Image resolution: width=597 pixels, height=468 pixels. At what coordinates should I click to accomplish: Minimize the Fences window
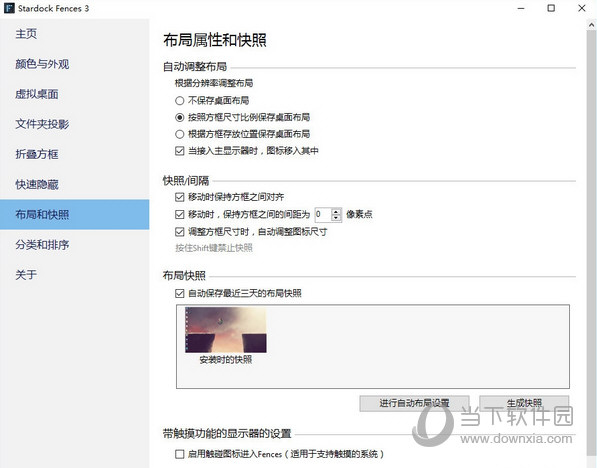tap(521, 8)
